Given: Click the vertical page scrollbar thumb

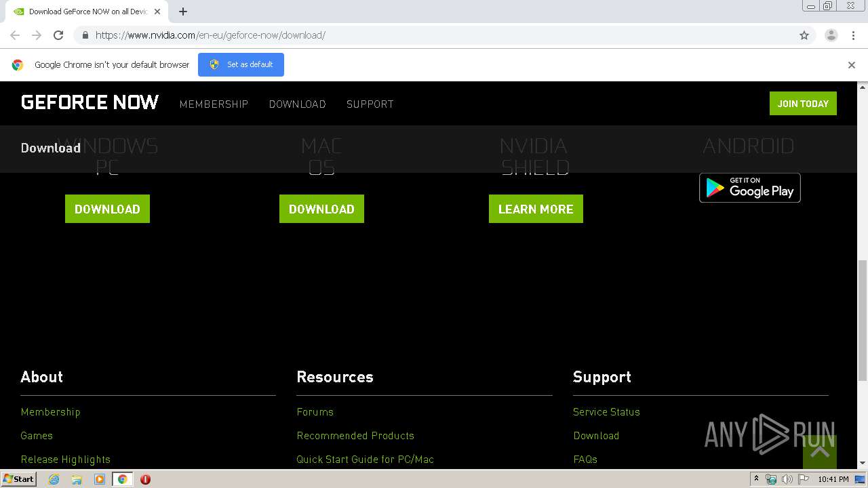Looking at the screenshot, I should click(863, 321).
